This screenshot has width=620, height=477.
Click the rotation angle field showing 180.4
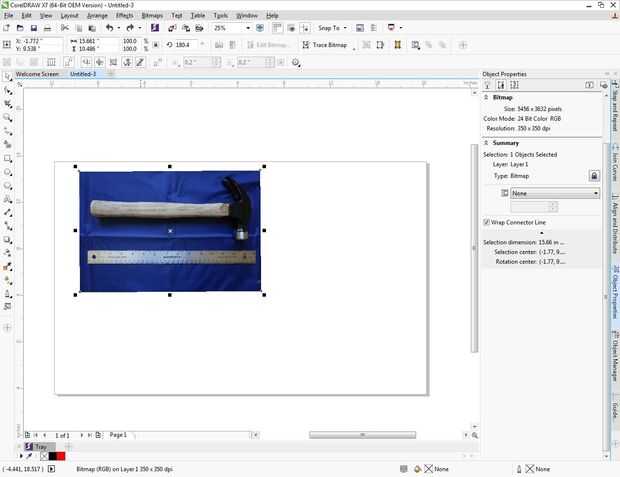pyautogui.click(x=186, y=45)
